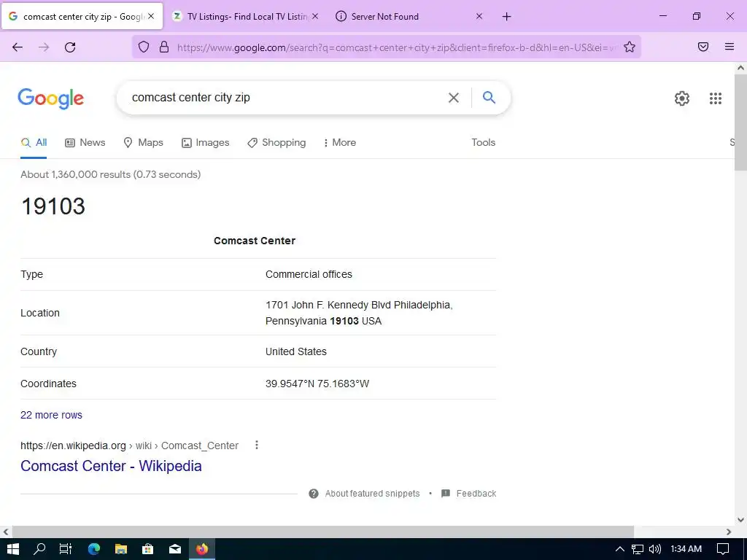This screenshot has height=560, width=747.
Task: Click the horizontal scrollbar thumb
Action: pos(323,532)
